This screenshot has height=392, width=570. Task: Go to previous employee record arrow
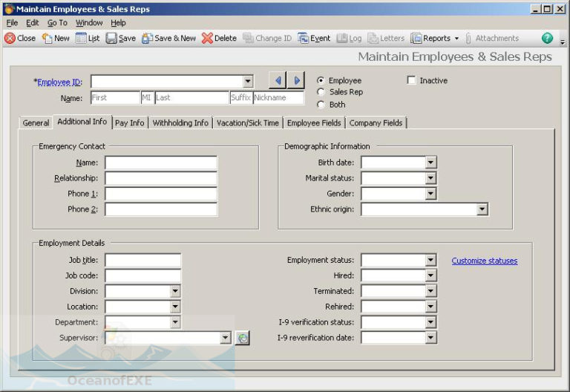tap(278, 80)
